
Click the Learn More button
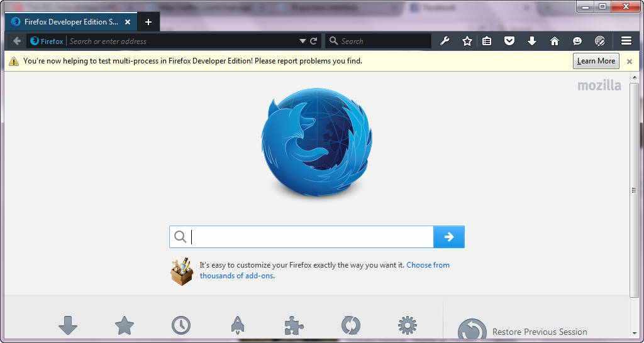pyautogui.click(x=596, y=61)
